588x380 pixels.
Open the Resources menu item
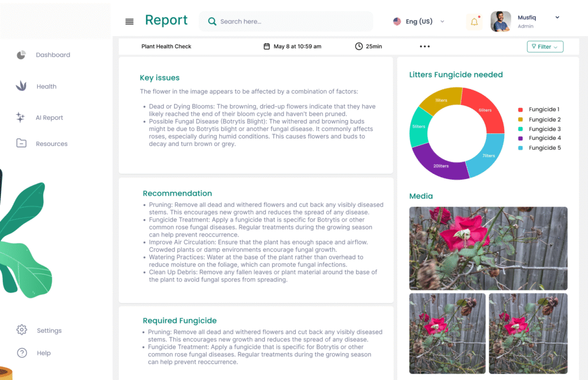(x=52, y=144)
